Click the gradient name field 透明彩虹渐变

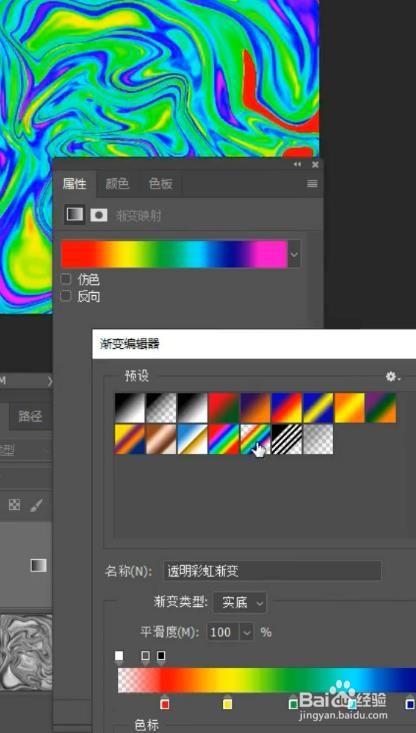272,571
